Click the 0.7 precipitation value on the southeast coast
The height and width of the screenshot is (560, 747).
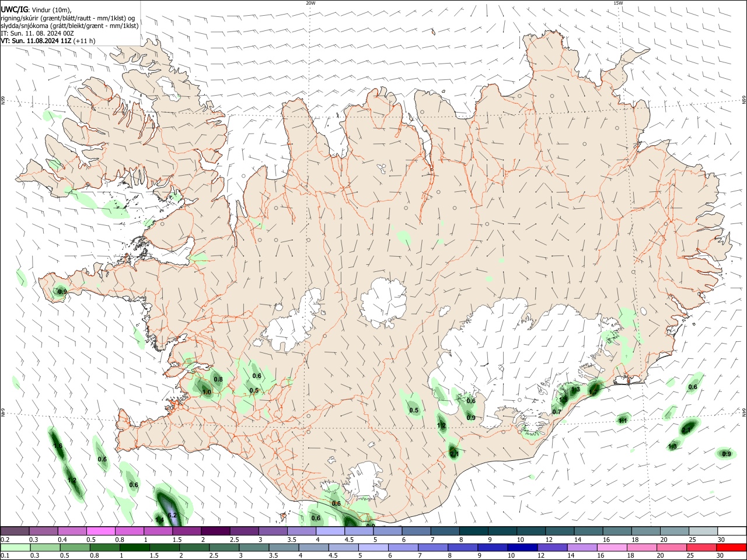click(557, 412)
